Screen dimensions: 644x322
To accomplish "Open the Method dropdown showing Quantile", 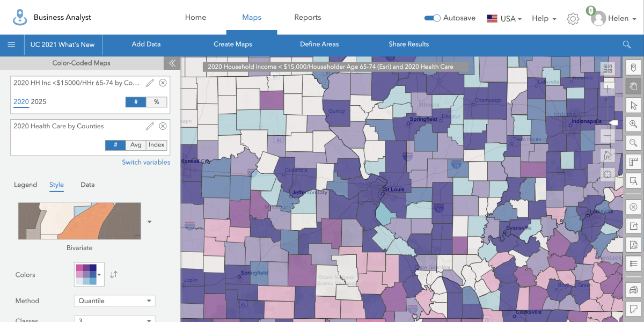I will click(114, 301).
